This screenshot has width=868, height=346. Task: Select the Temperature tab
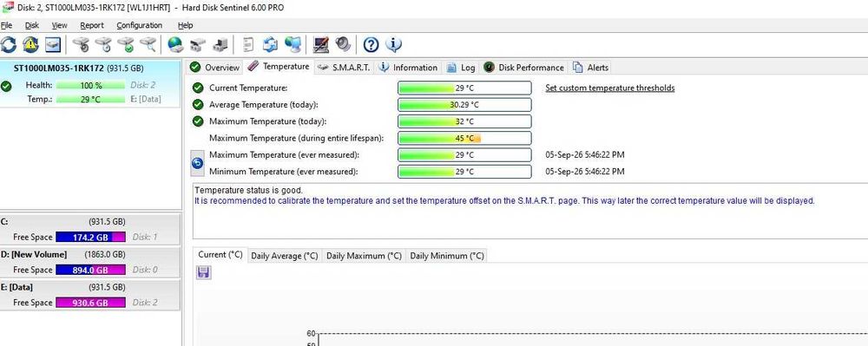click(x=279, y=66)
